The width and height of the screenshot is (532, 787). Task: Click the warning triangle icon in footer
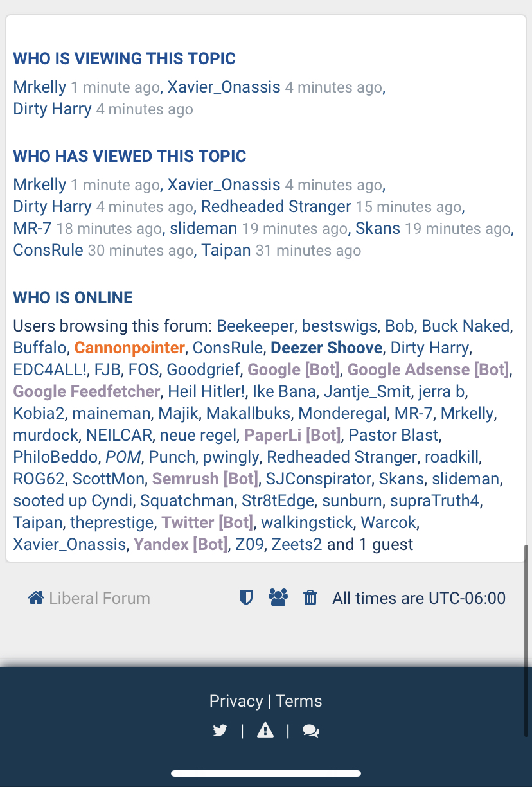[265, 730]
